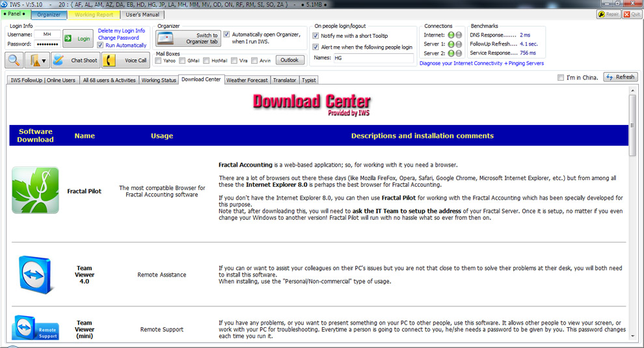The image size is (644, 348).
Task: Click the vertical scrollbar thumb
Action: coord(632,126)
